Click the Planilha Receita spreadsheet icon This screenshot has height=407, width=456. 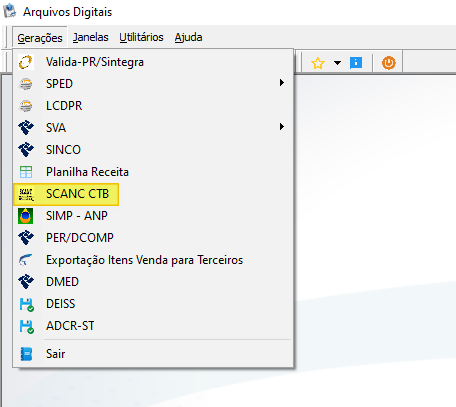26,172
